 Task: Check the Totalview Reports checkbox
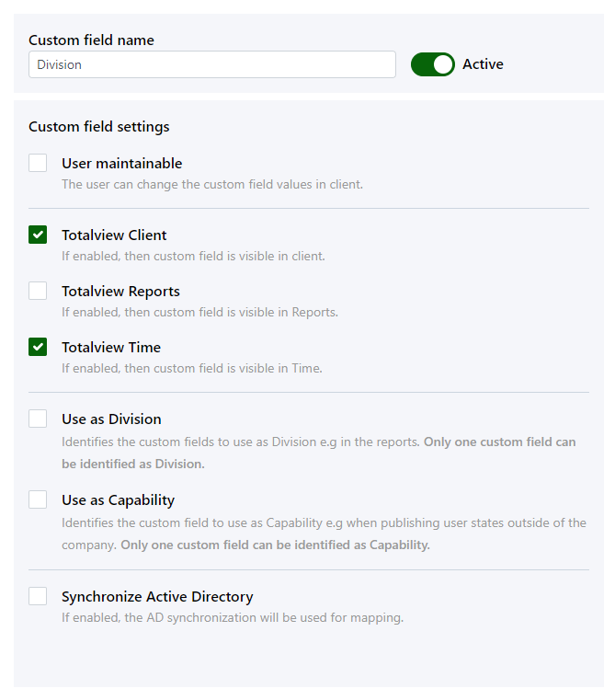38,291
